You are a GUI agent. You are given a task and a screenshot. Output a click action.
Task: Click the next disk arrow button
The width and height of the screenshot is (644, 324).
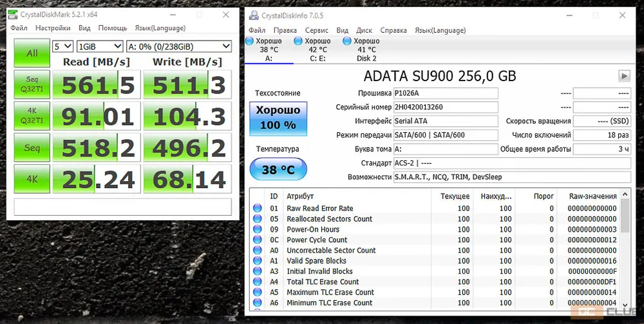[x=623, y=76]
